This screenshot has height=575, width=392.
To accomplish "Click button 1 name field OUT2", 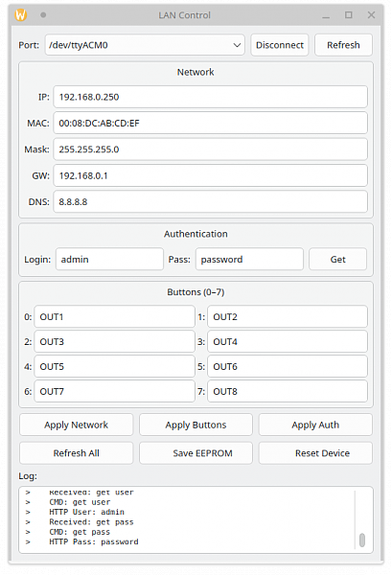I will [x=288, y=317].
